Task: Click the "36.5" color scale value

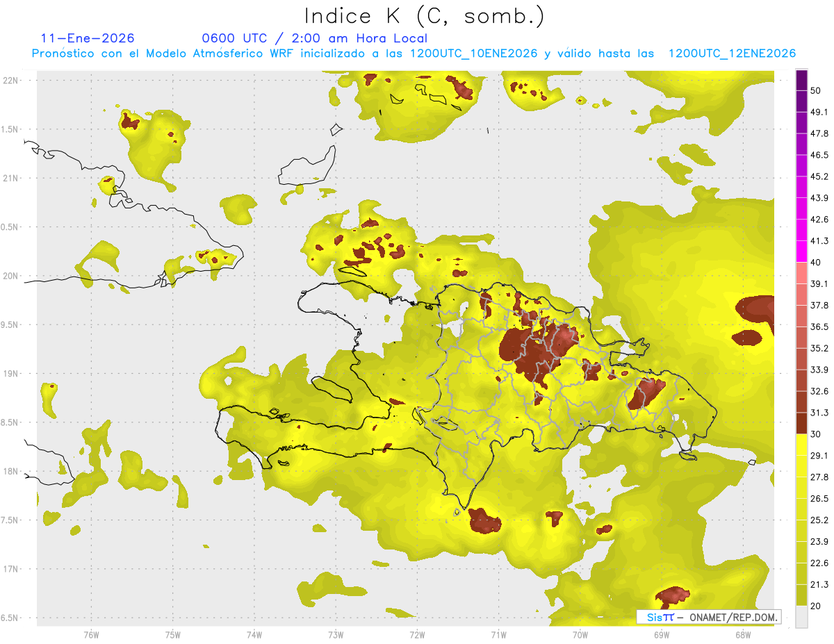Action: [819, 327]
